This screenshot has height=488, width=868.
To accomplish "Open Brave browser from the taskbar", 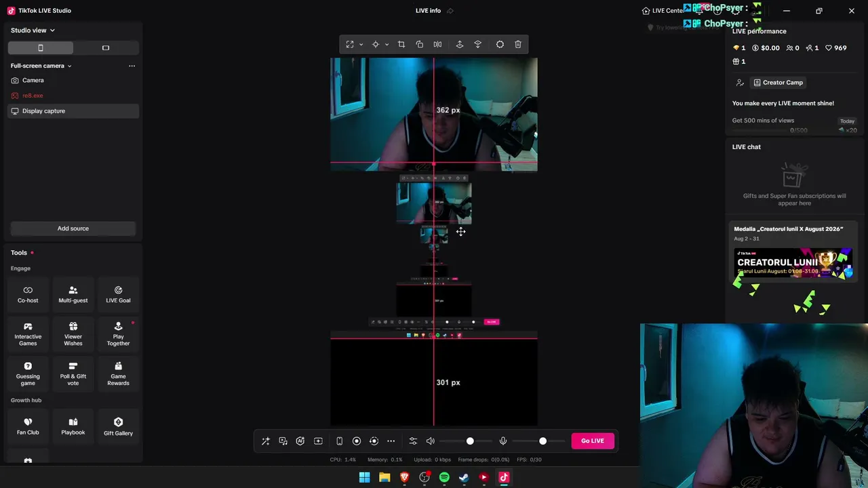I will point(405,478).
